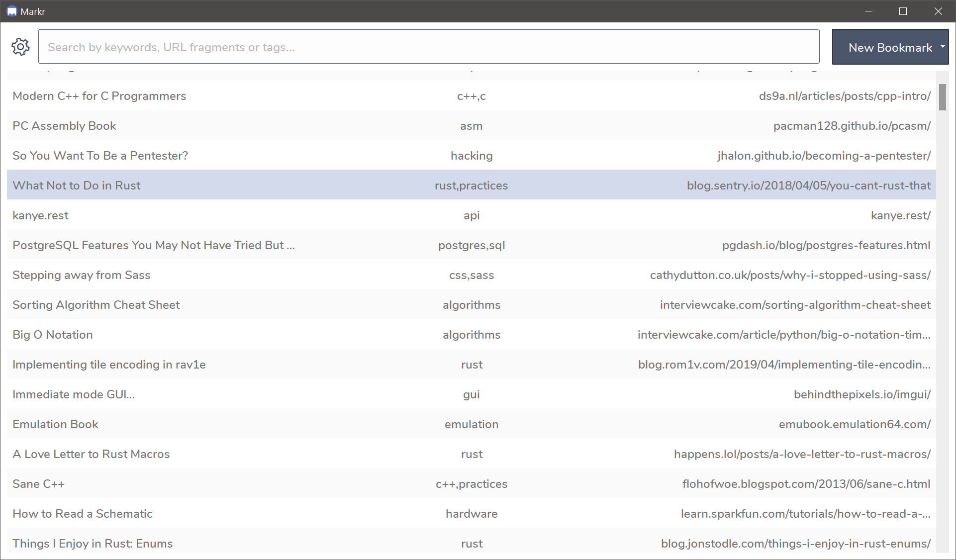Select the Sorting Algorithm Cheat Sheet row
956x560 pixels.
coord(96,305)
